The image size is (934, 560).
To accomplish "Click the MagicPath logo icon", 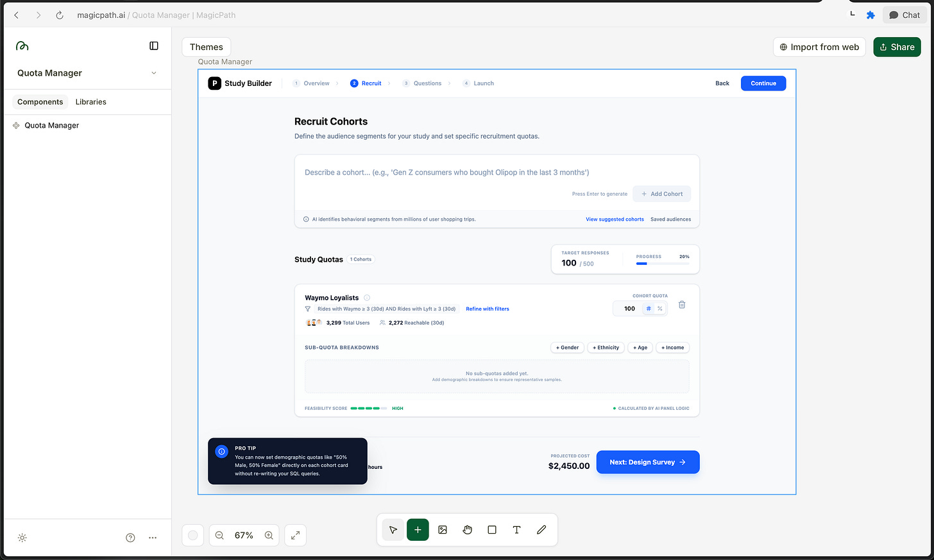I will [x=22, y=46].
